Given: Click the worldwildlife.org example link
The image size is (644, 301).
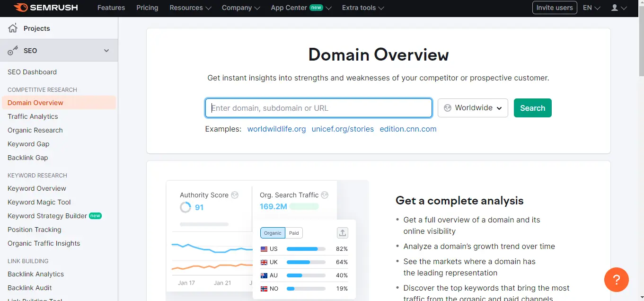Looking at the screenshot, I should [276, 129].
